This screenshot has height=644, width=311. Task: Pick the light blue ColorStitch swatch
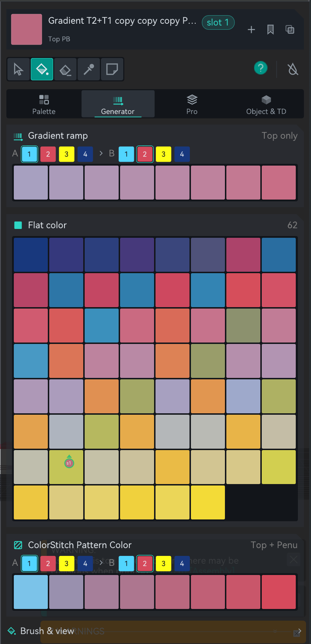click(x=31, y=592)
